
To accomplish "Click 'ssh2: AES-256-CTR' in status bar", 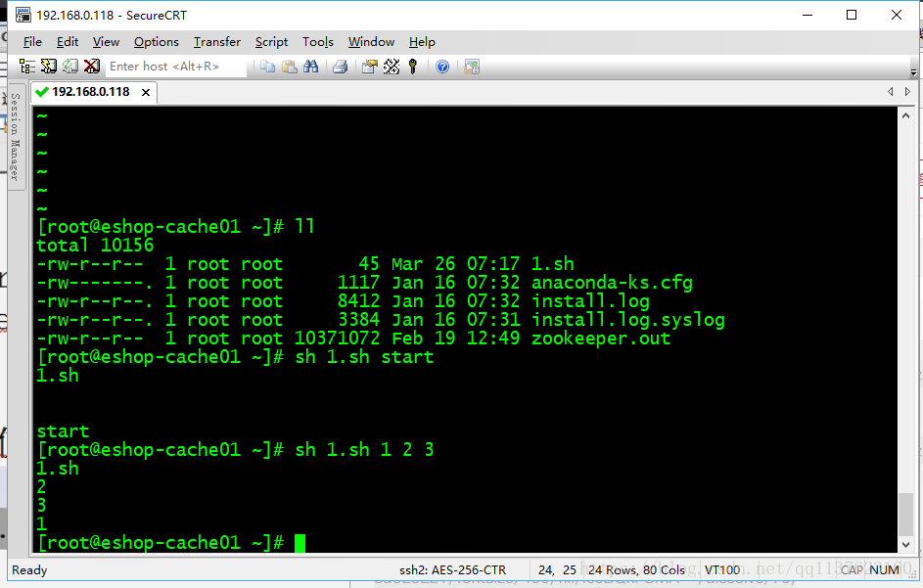I will pos(452,569).
